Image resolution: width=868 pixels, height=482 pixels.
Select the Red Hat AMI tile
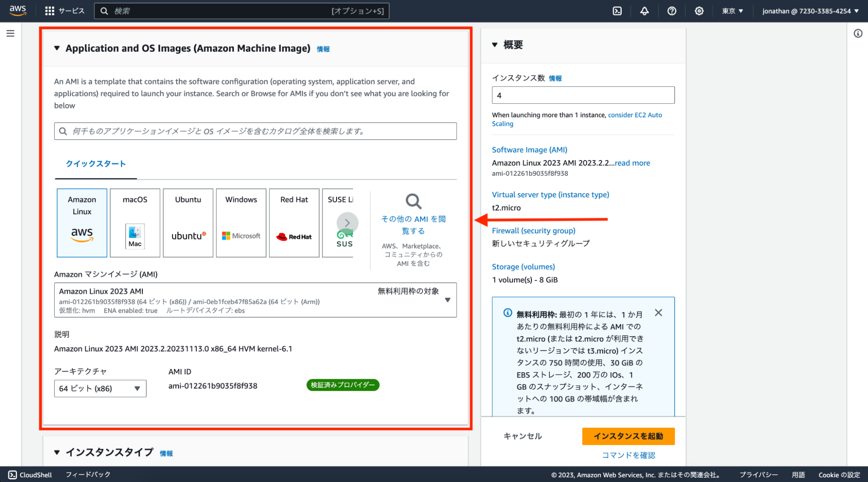294,223
